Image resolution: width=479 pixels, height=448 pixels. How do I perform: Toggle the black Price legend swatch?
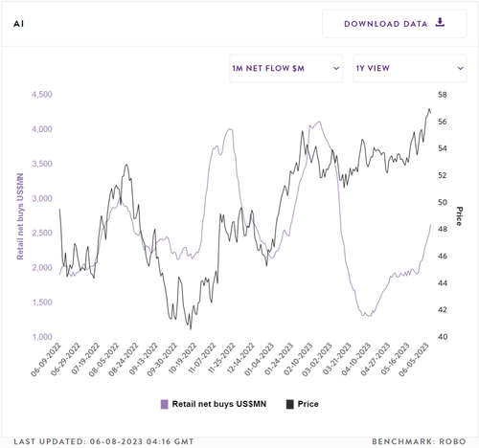[x=289, y=404]
